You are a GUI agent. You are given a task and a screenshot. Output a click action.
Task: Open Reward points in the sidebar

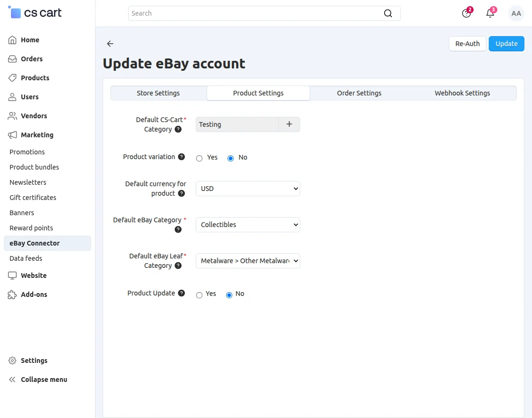point(31,228)
